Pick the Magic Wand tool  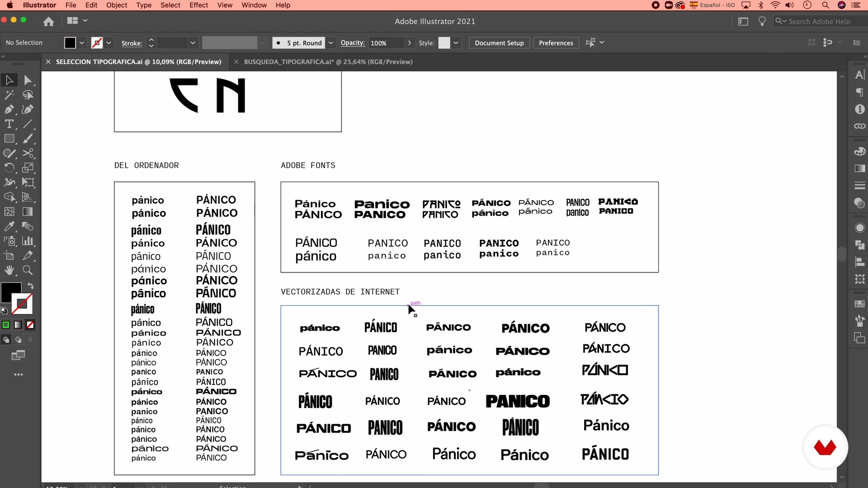pos(9,95)
